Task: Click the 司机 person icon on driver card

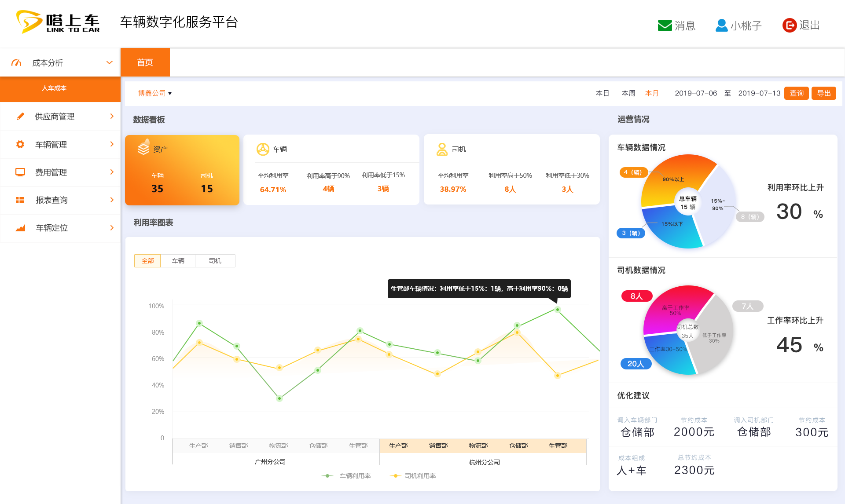Action: pyautogui.click(x=441, y=149)
